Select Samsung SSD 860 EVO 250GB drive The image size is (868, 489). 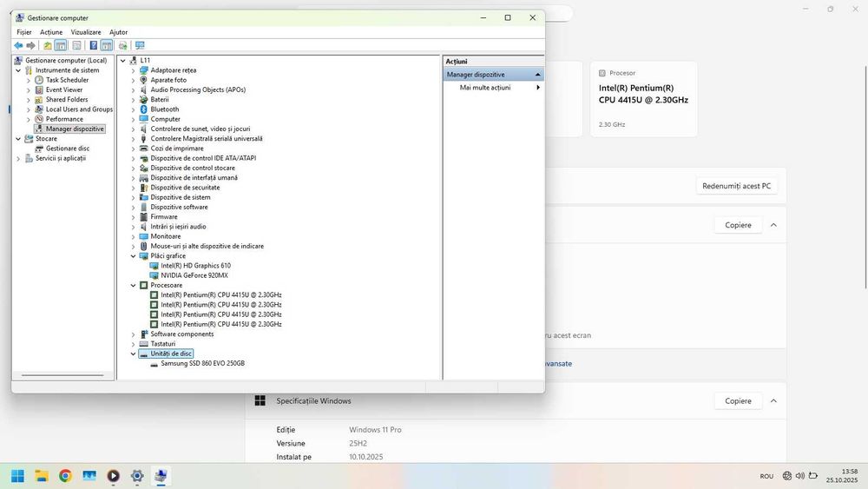pyautogui.click(x=202, y=363)
